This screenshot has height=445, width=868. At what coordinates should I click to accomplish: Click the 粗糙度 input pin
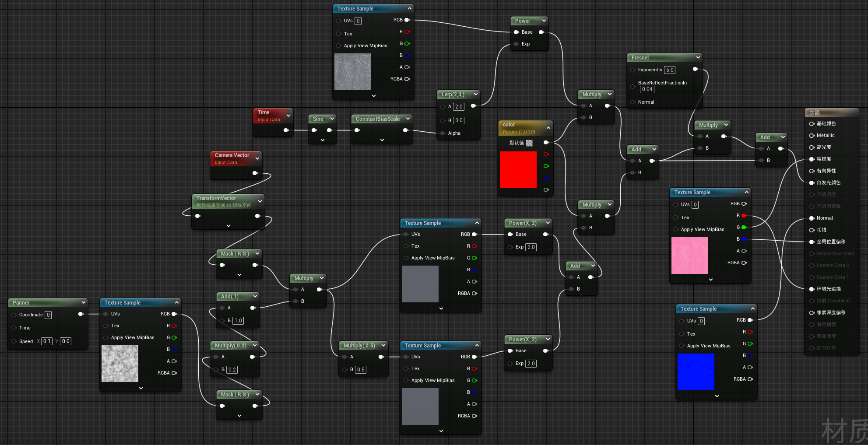812,159
